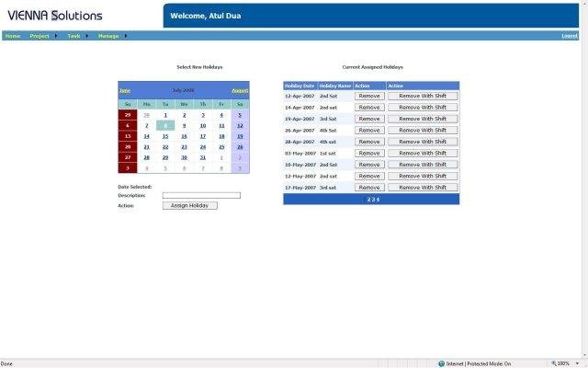Click Remove With Shift for 10-May-2007

(x=423, y=165)
